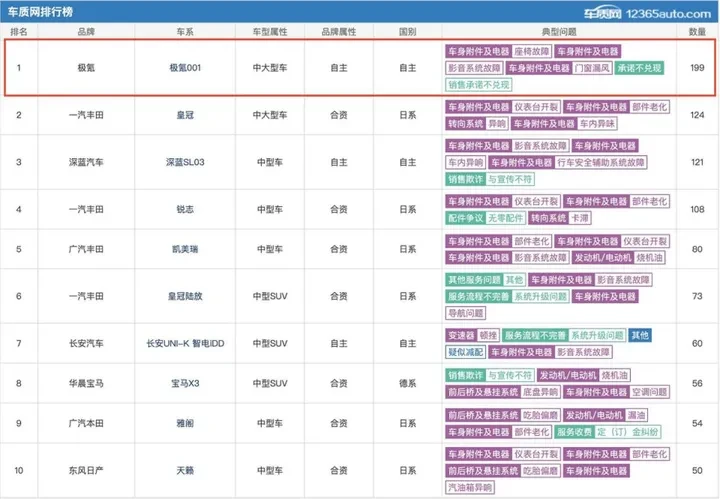Click the 行车安全辅助系统故障 issue tag
Viewport: 720px width, 499px height.
coord(601,163)
